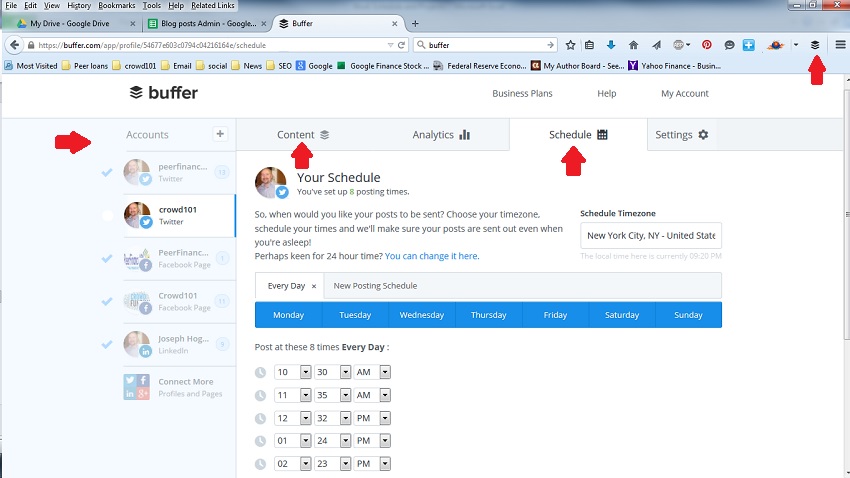Toggle Monday in the schedule days
This screenshot has height=478, width=850.
pos(288,315)
